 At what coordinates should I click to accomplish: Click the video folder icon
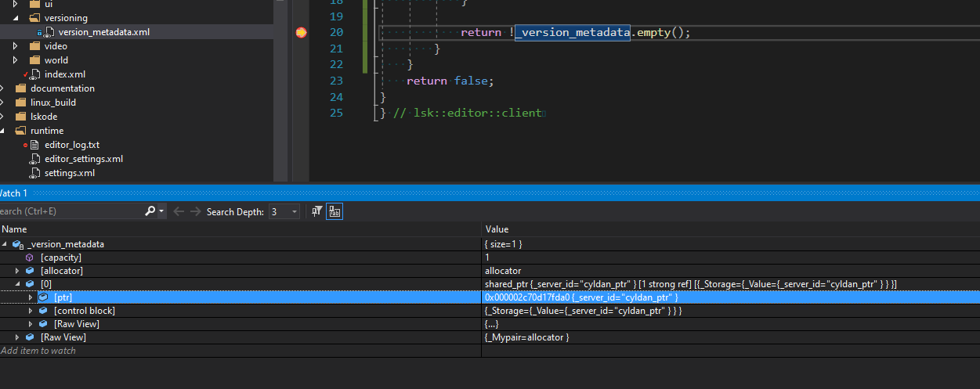[35, 46]
